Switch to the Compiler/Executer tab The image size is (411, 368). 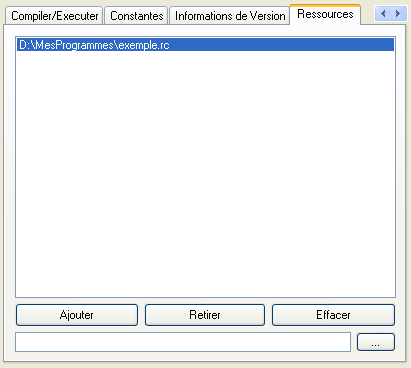54,16
